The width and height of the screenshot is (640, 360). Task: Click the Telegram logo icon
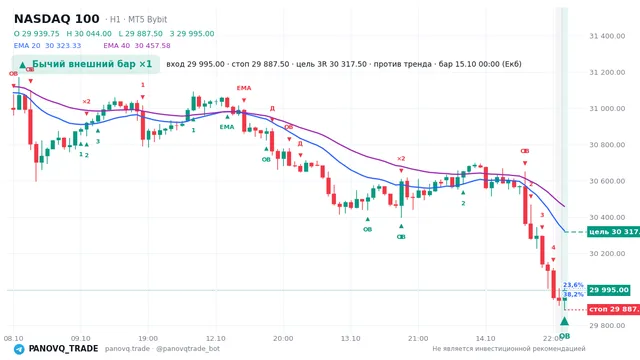(19, 349)
